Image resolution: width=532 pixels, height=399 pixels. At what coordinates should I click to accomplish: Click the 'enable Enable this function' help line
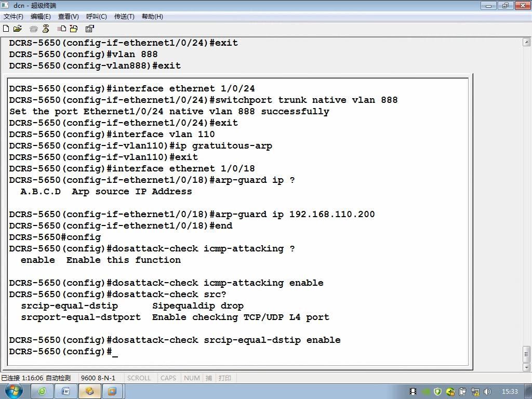(100, 260)
